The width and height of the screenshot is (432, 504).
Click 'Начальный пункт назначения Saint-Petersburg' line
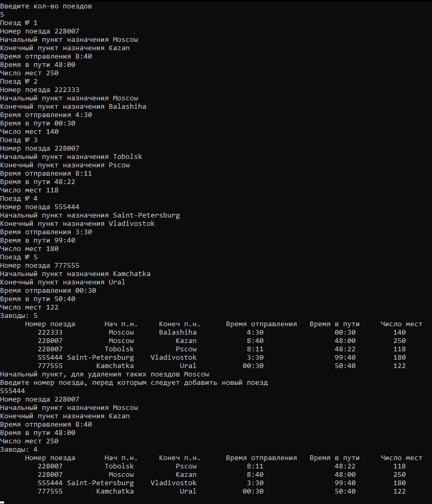90,215
